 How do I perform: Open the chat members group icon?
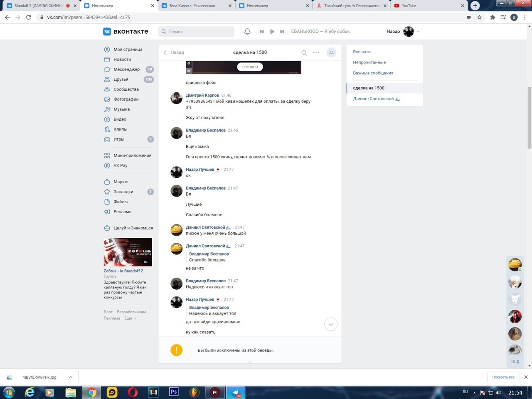[331, 53]
